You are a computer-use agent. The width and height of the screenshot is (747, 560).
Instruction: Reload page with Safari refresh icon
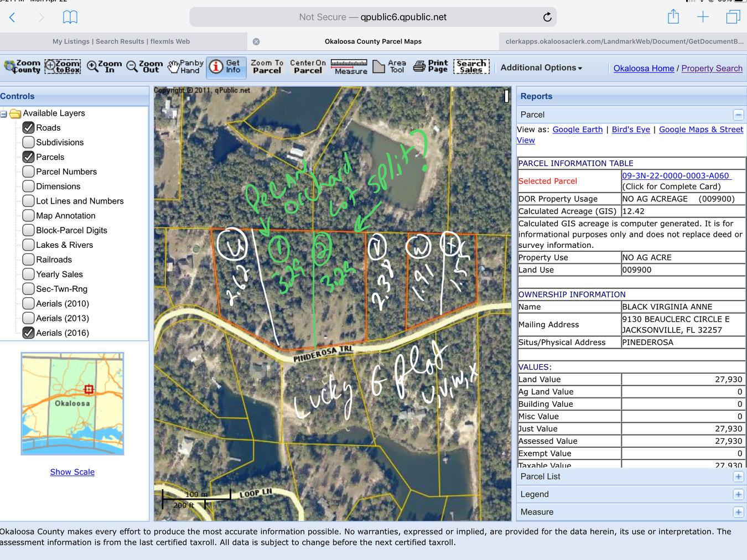pos(547,17)
